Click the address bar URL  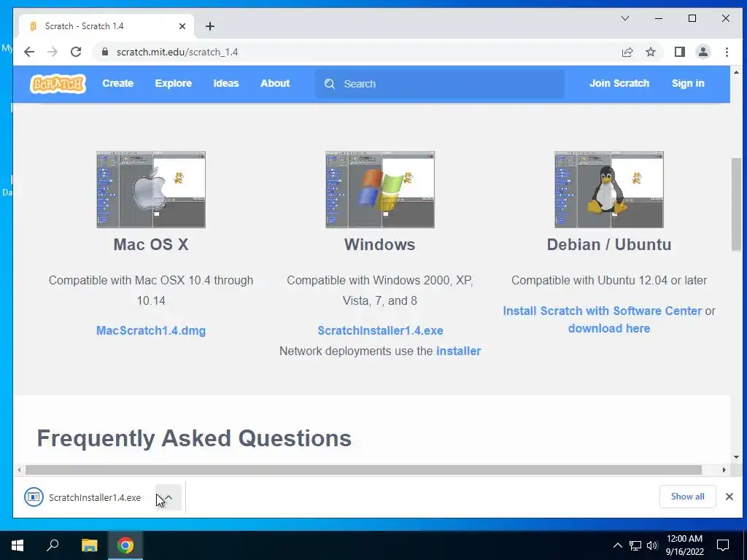(177, 52)
